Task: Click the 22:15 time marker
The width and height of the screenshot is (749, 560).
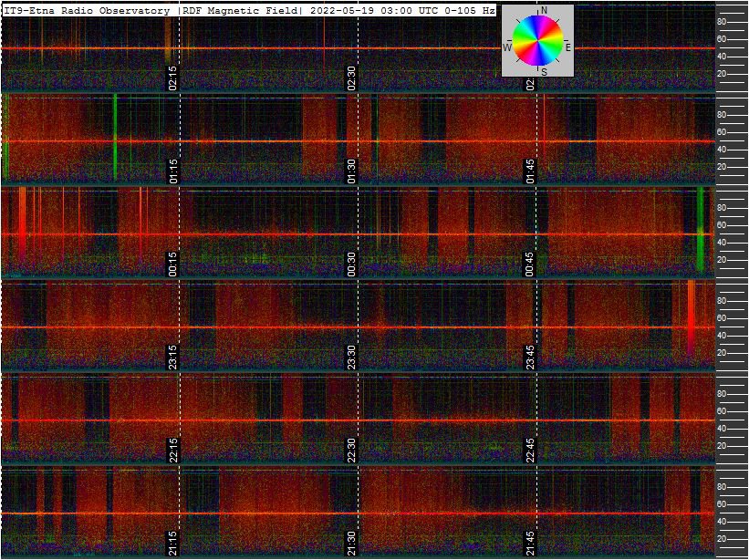Action: [172, 450]
